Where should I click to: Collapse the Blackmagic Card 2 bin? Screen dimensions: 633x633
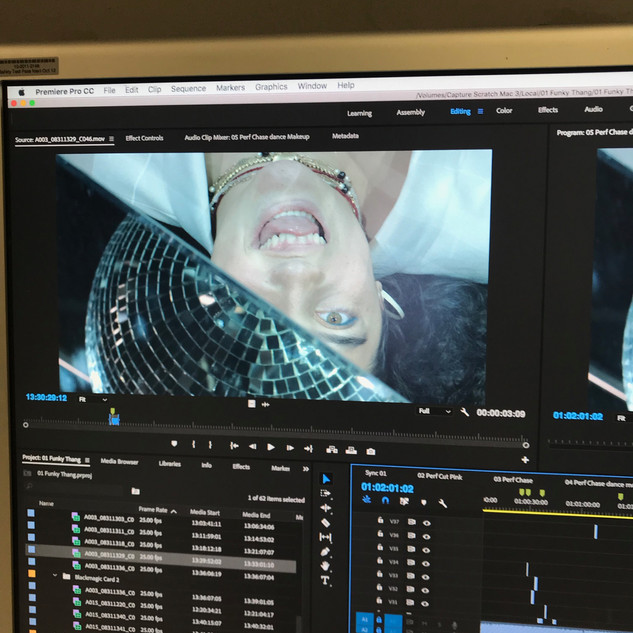click(55, 575)
